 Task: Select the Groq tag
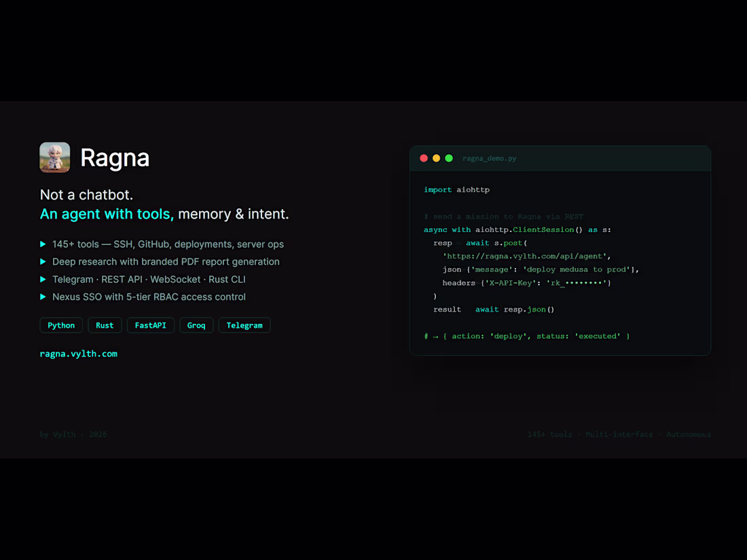(196, 325)
